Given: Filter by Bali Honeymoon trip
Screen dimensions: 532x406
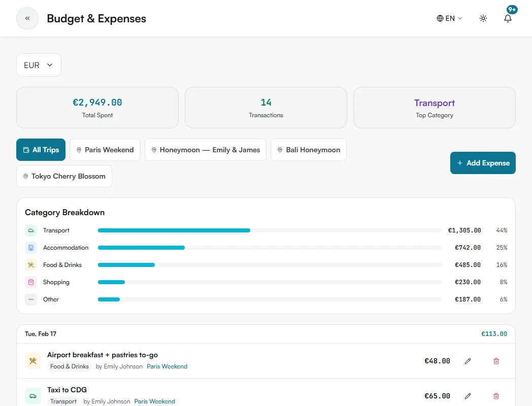Looking at the screenshot, I should (309, 150).
